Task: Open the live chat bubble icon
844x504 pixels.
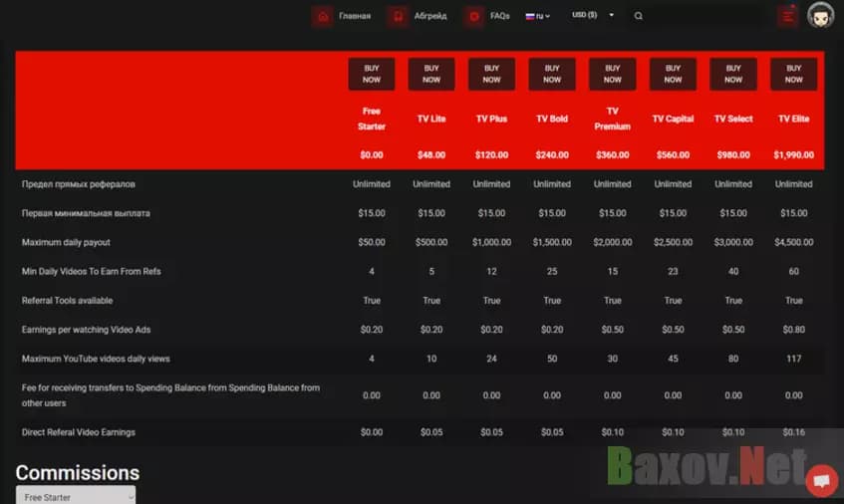Action: pyautogui.click(x=821, y=480)
